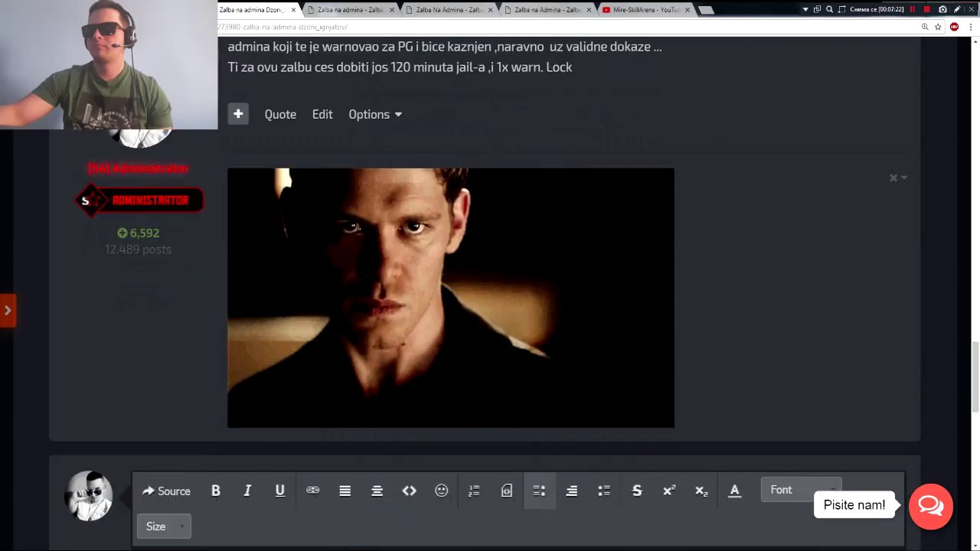
Task: Open the Size dropdown
Action: (x=164, y=526)
